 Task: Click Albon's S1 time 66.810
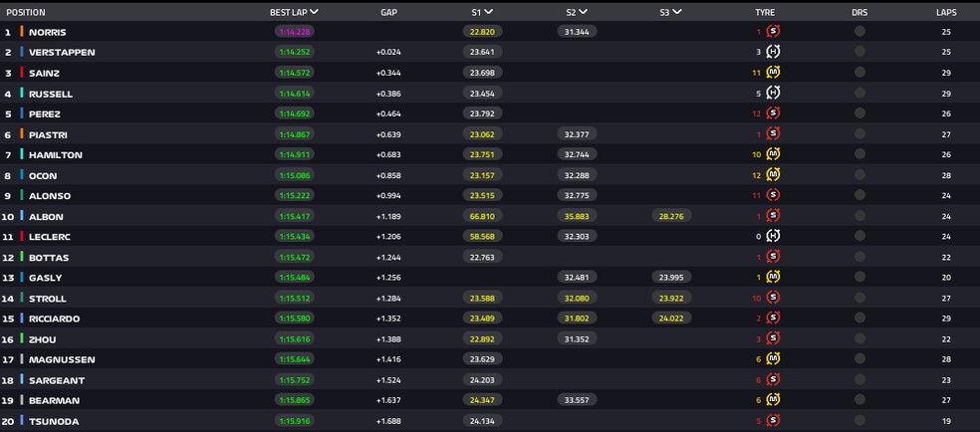coord(482,216)
